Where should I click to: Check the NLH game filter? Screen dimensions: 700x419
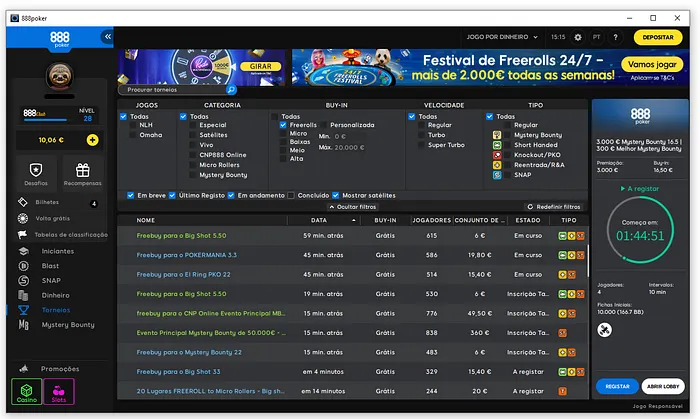133,125
